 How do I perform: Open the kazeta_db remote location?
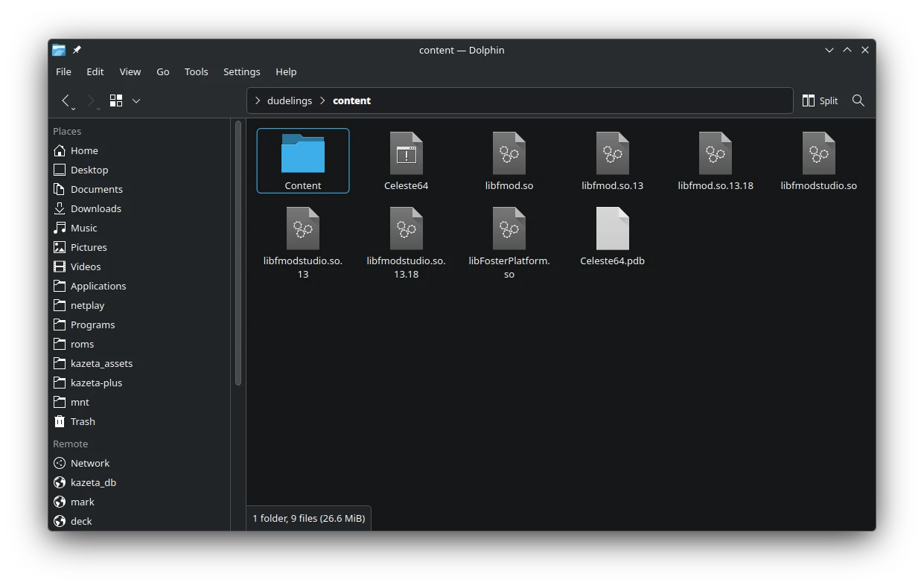click(x=93, y=482)
